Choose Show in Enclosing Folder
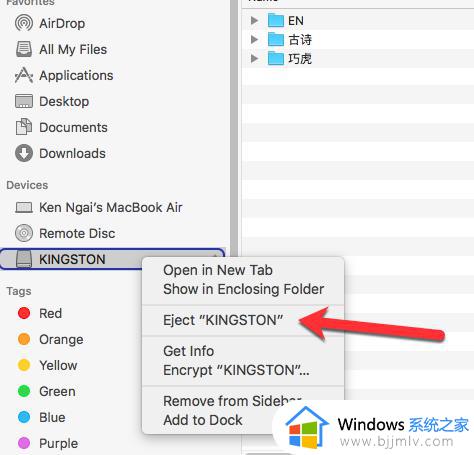 [243, 289]
